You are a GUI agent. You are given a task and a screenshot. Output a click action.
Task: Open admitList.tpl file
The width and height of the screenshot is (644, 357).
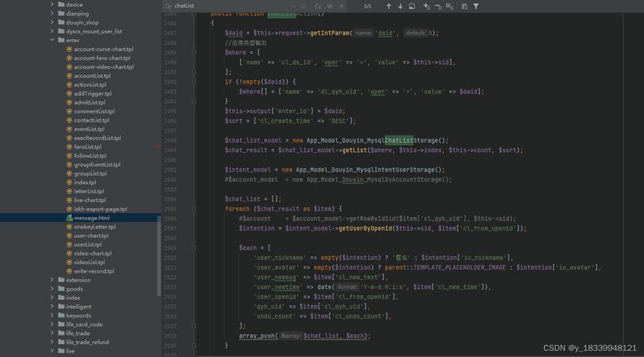[x=89, y=103]
